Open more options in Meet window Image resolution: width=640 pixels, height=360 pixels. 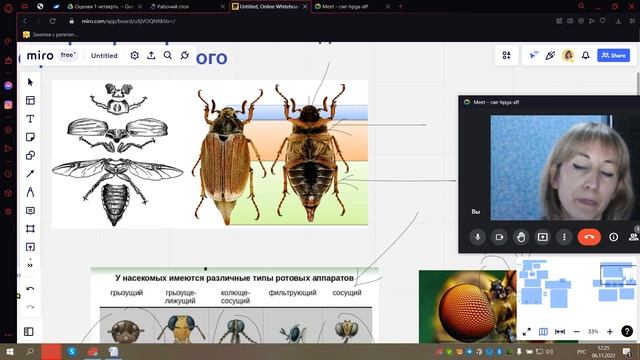coord(564,237)
